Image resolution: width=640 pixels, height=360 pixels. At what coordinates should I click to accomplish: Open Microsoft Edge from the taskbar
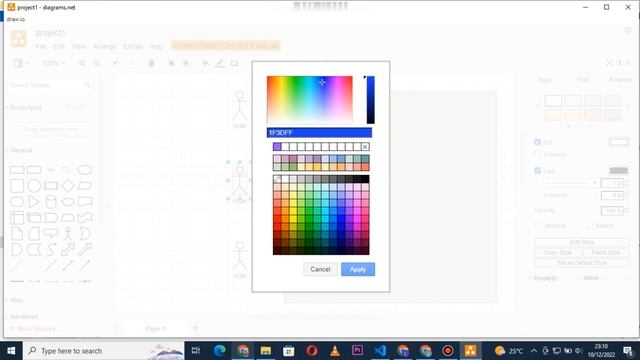220,351
